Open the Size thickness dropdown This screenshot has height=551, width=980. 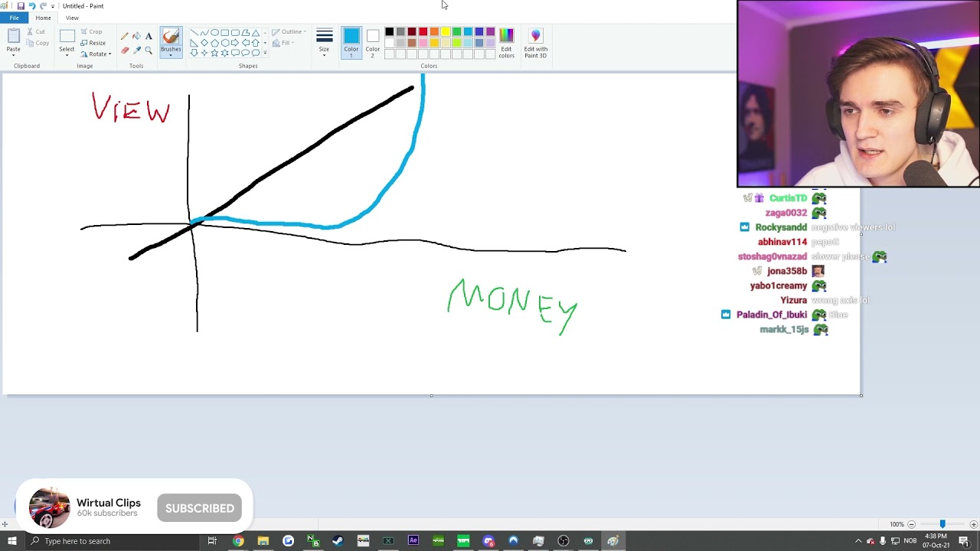pyautogui.click(x=324, y=43)
